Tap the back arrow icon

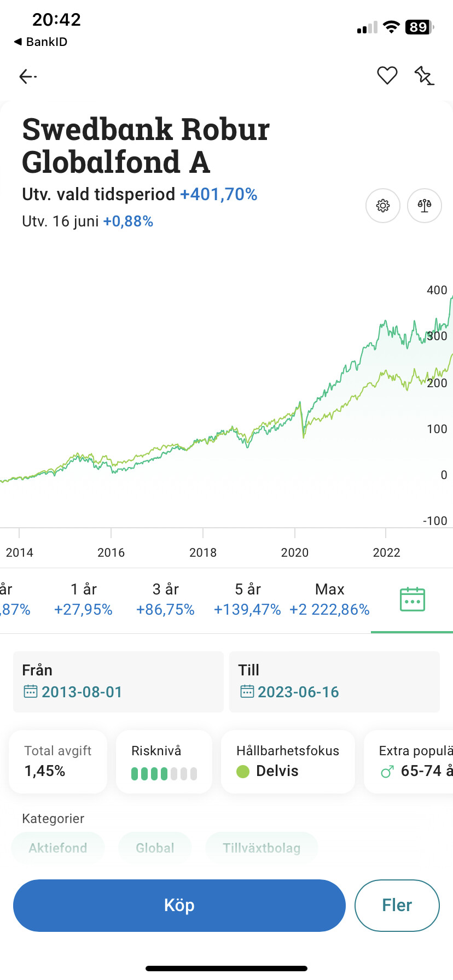pyautogui.click(x=27, y=77)
